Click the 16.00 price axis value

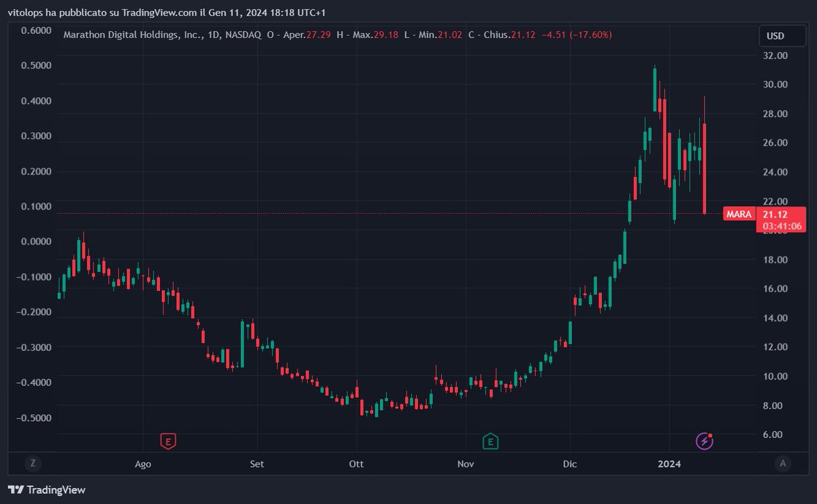775,289
